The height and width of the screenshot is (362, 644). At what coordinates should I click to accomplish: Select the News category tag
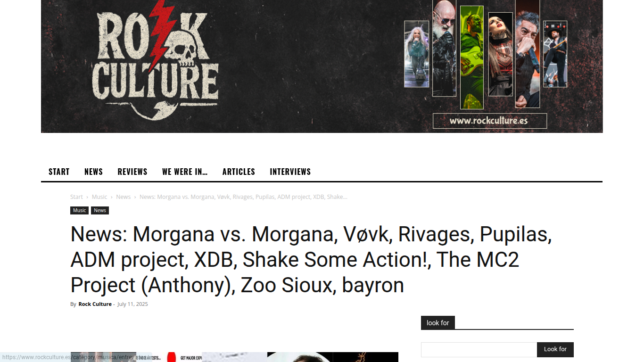pos(100,210)
